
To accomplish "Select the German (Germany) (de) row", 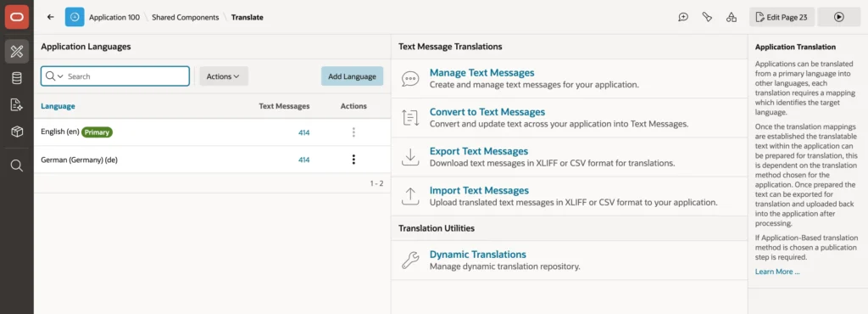I will [212, 160].
